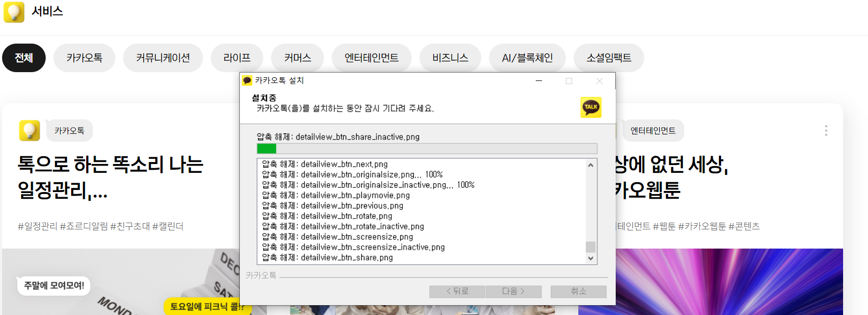Click the #일정관리 hashtag
Screen dimensions: 868x315
pos(37,226)
